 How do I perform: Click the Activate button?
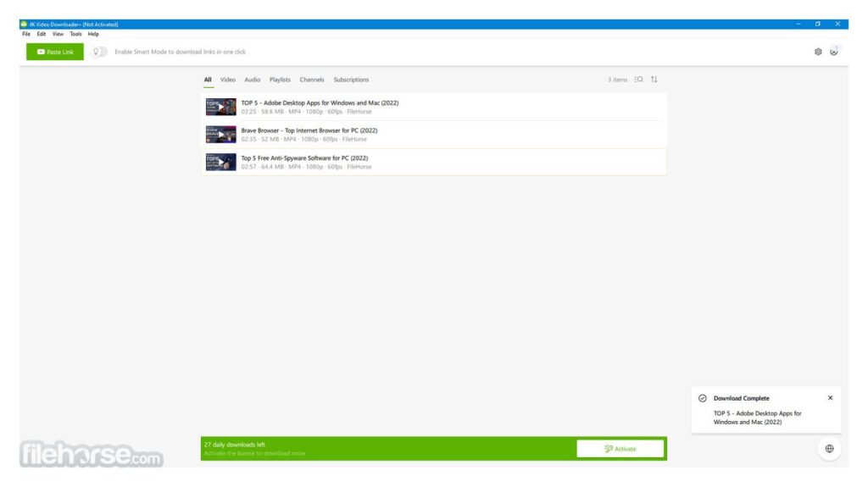click(x=620, y=449)
